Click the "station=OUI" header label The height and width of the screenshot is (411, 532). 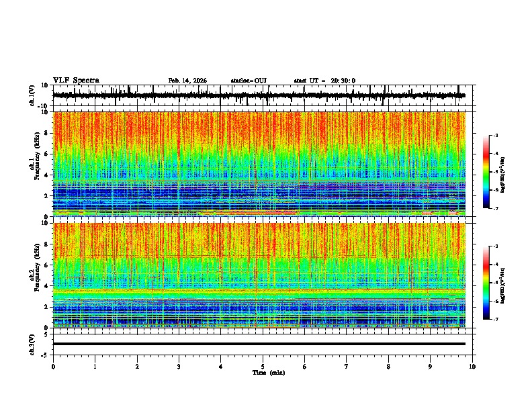[249, 81]
